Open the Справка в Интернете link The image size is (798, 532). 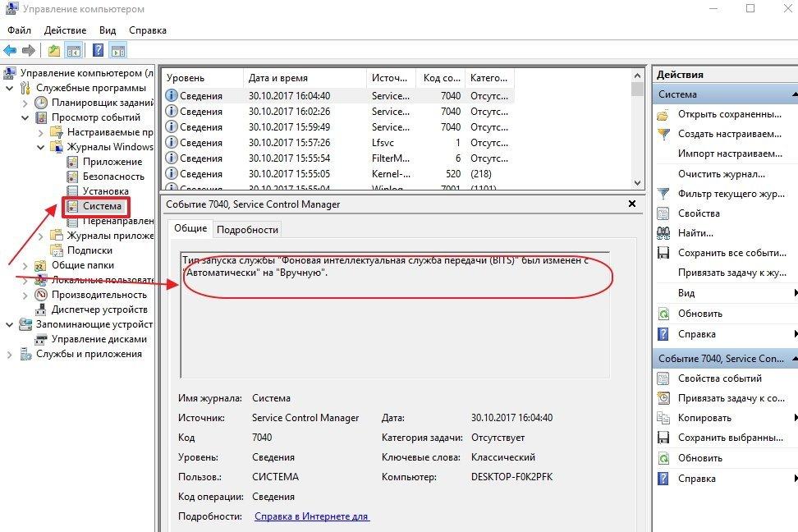pos(311,516)
